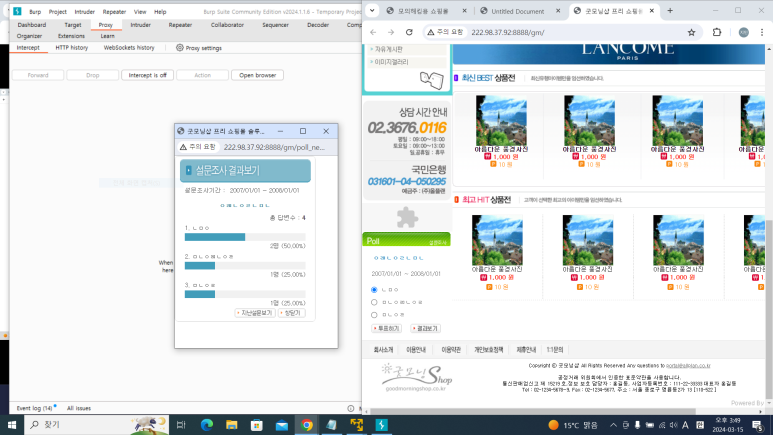773x435 pixels.
Task: Switch to WebSockets history tab
Action: (x=129, y=48)
